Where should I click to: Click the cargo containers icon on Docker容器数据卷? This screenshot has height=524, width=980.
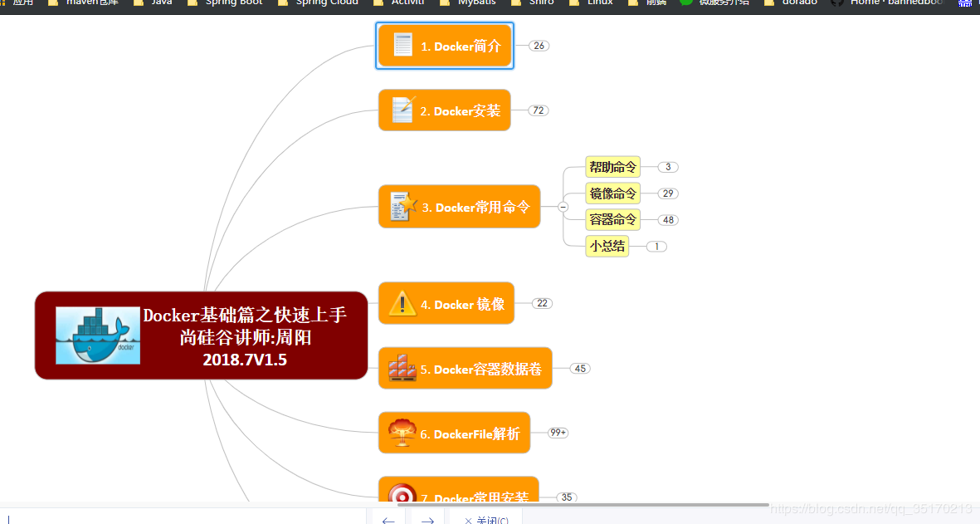tap(402, 368)
